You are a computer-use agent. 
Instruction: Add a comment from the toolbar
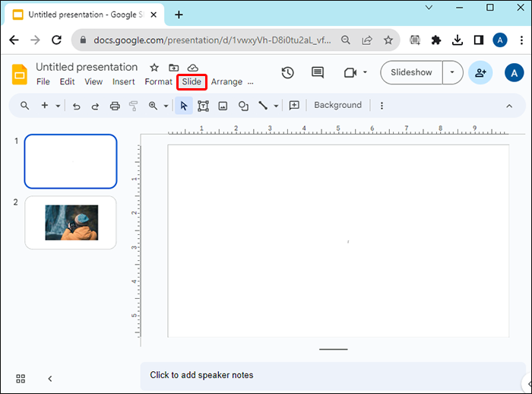click(x=294, y=105)
